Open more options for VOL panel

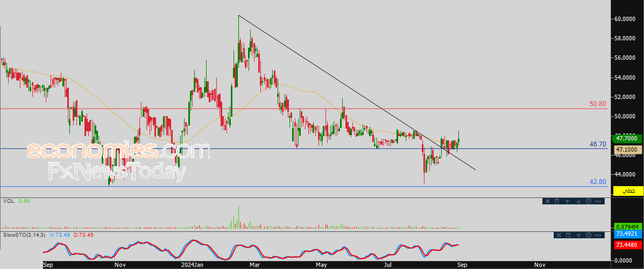pyautogui.click(x=598, y=201)
